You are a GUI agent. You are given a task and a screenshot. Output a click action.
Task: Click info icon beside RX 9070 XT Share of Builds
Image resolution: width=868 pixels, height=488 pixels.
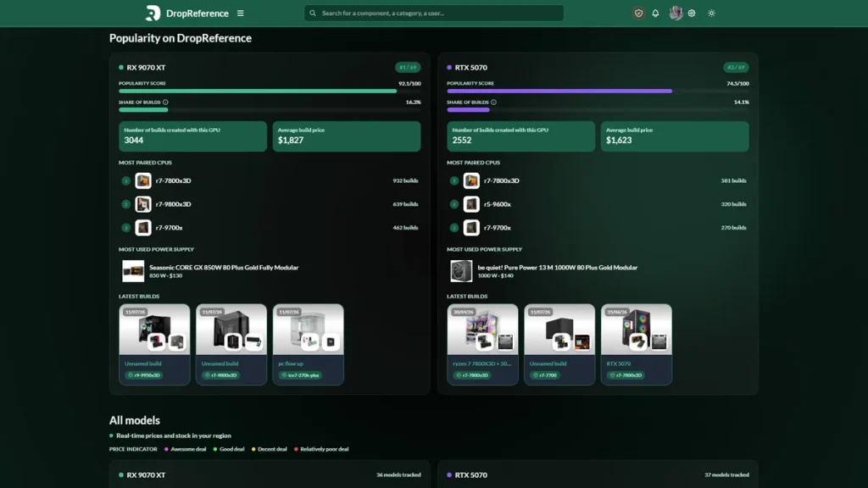coord(165,103)
